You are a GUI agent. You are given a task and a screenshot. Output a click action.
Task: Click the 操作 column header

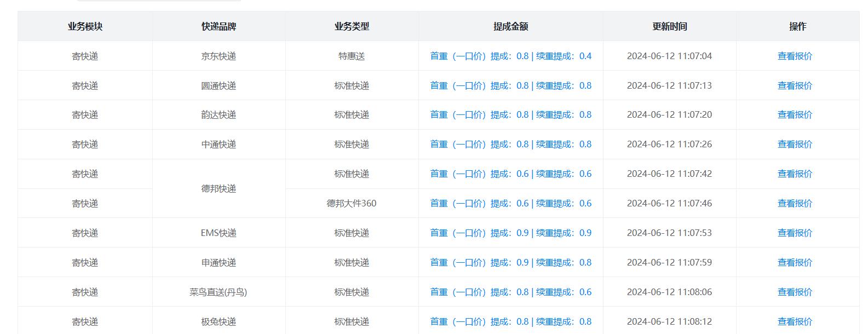[797, 26]
